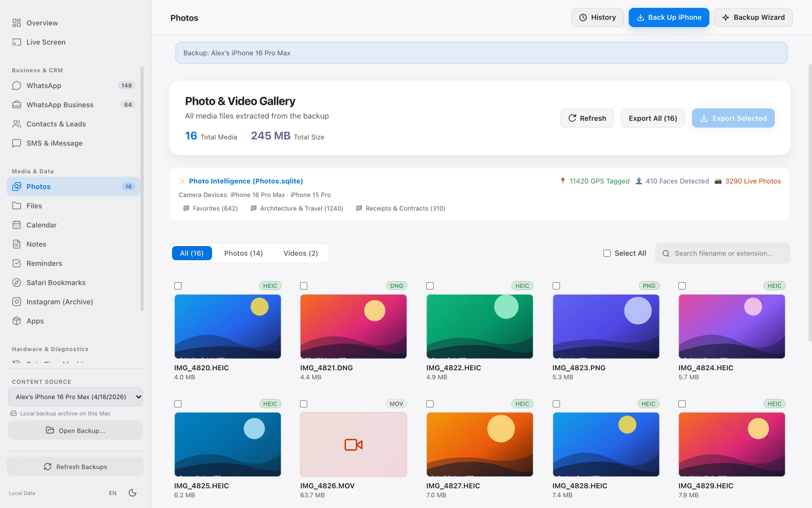
Task: Open the Overview grid icon
Action: tap(17, 23)
